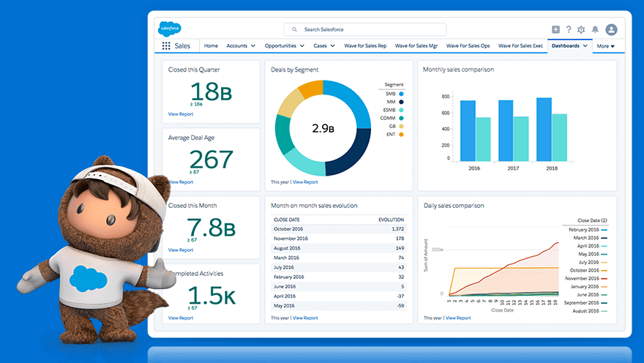Click the ENT segment legend swatch
Image resolution: width=644 pixels, height=363 pixels.
tap(401, 135)
